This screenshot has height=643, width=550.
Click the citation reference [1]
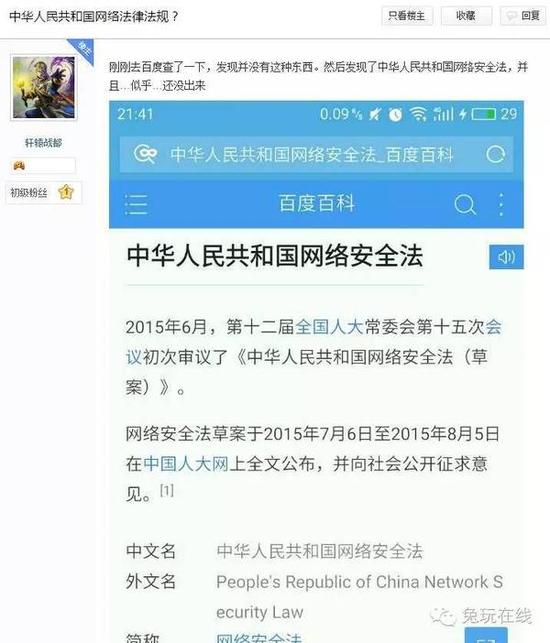coord(167,490)
